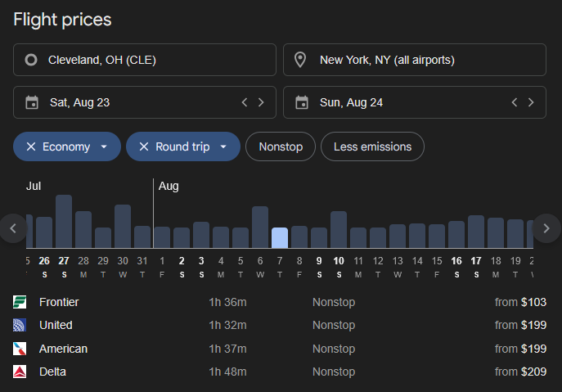The width and height of the screenshot is (562, 392).
Task: Click the American Airlines logo icon
Action: (20, 349)
